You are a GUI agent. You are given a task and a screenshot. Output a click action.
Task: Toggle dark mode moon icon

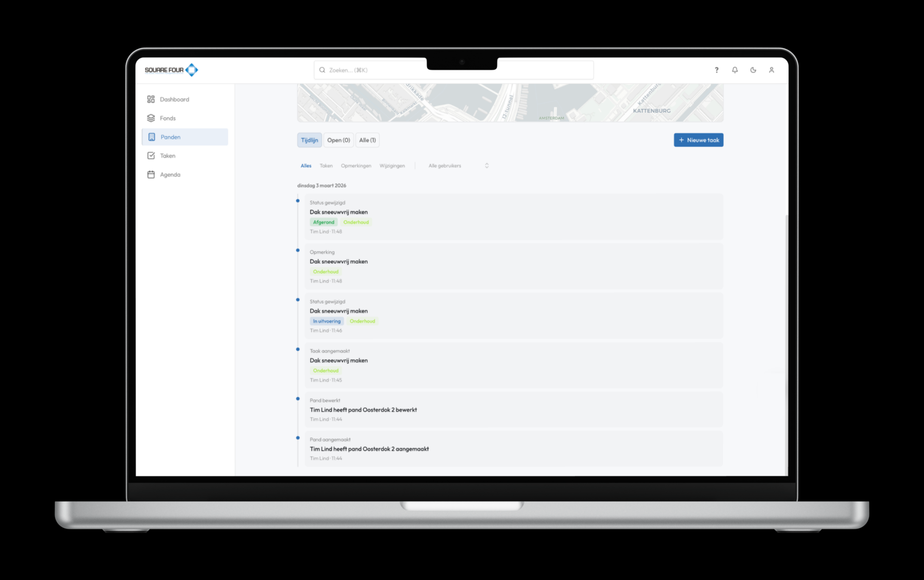(753, 70)
